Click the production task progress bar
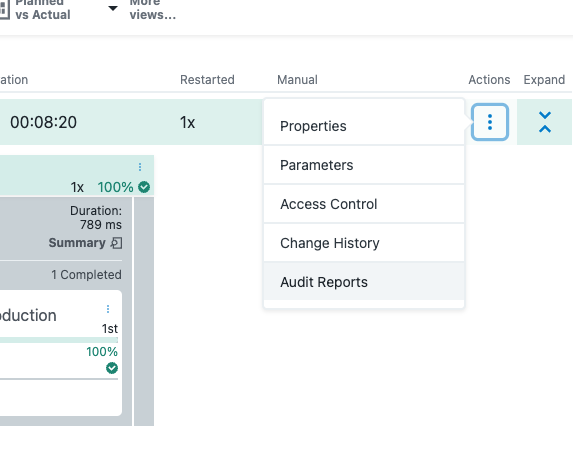 (x=59, y=340)
